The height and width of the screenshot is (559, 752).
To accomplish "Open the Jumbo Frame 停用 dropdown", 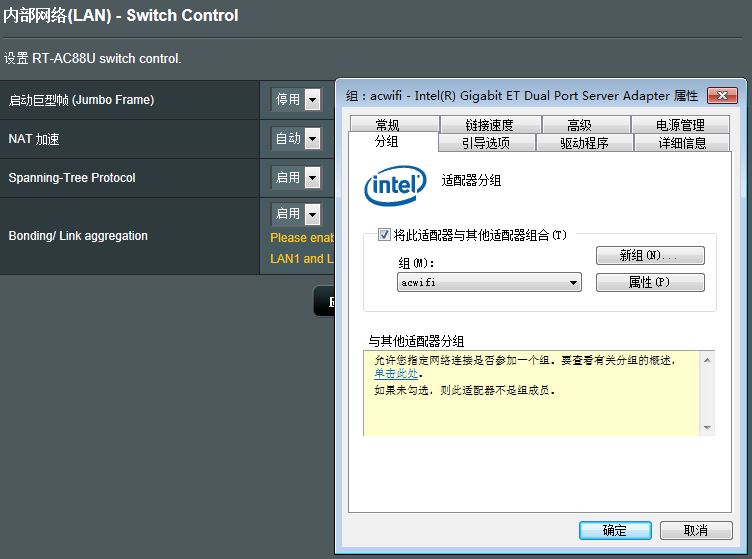I will 295,100.
